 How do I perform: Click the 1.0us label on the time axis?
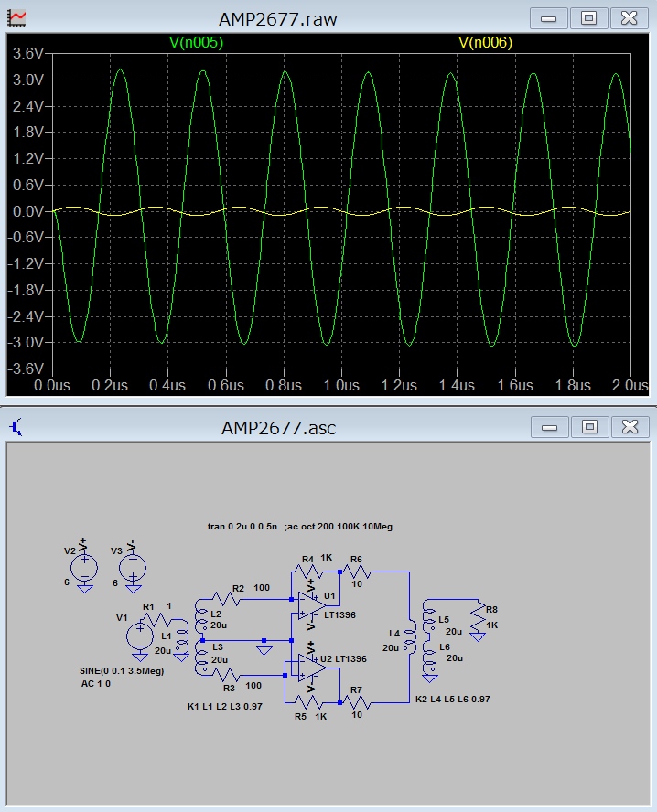tap(341, 385)
